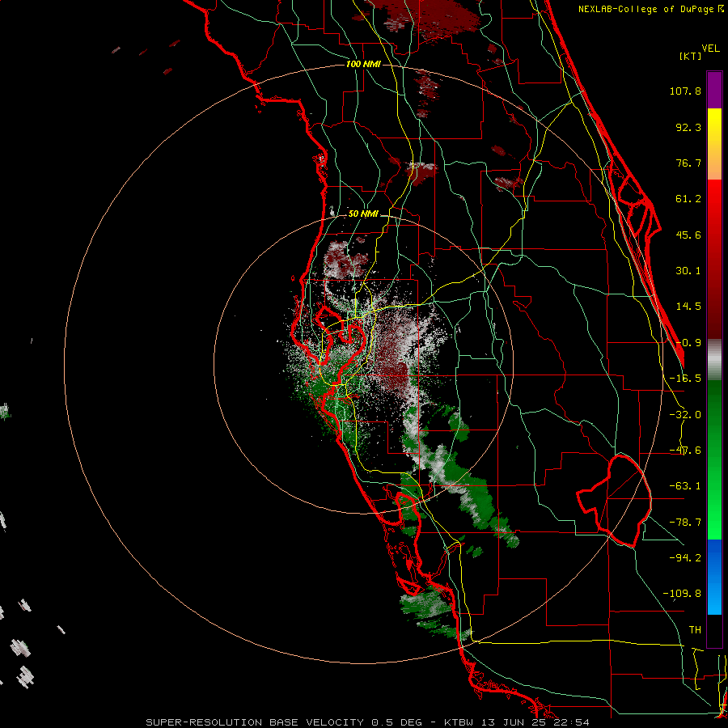Click the 92.3 scale value
The height and width of the screenshot is (728, 728).
click(x=688, y=127)
